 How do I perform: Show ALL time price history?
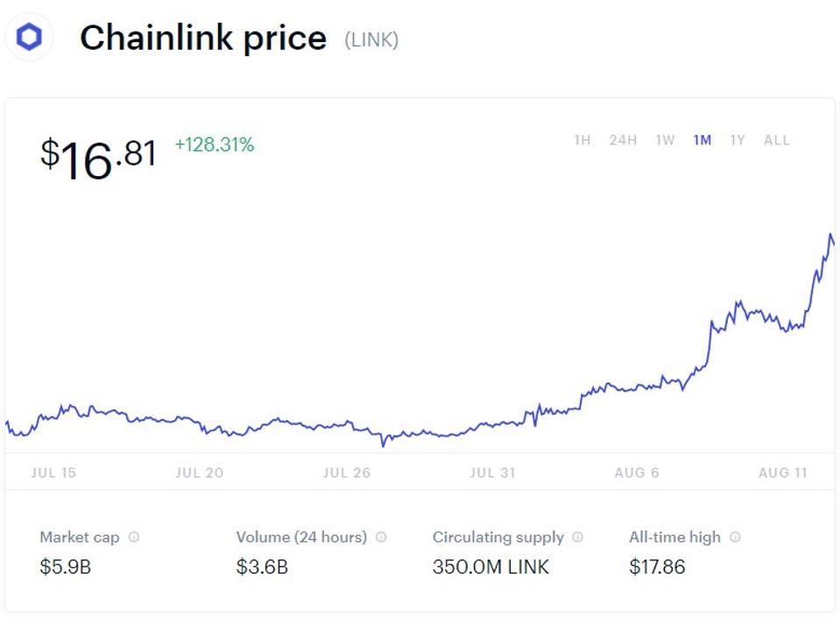click(x=776, y=140)
